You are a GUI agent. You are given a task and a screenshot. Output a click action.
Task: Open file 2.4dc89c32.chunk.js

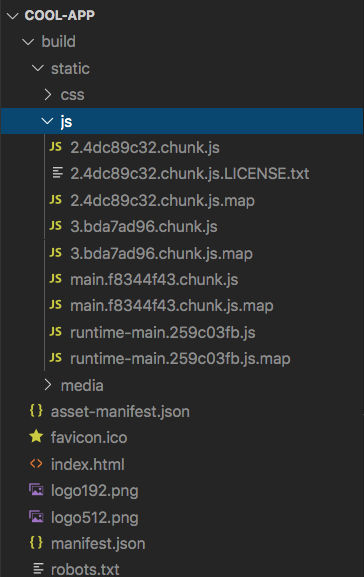tap(145, 148)
